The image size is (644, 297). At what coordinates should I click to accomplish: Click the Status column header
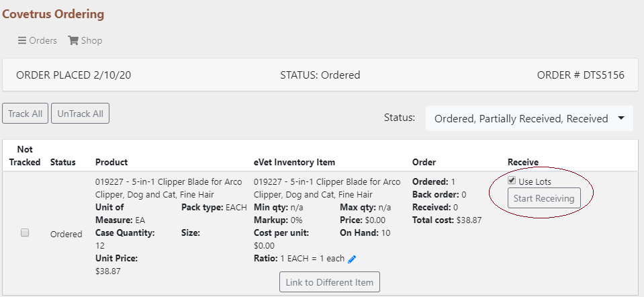pyautogui.click(x=63, y=162)
